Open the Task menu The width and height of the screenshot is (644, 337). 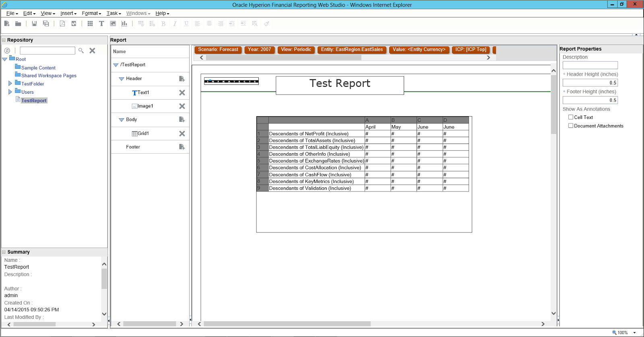click(114, 13)
